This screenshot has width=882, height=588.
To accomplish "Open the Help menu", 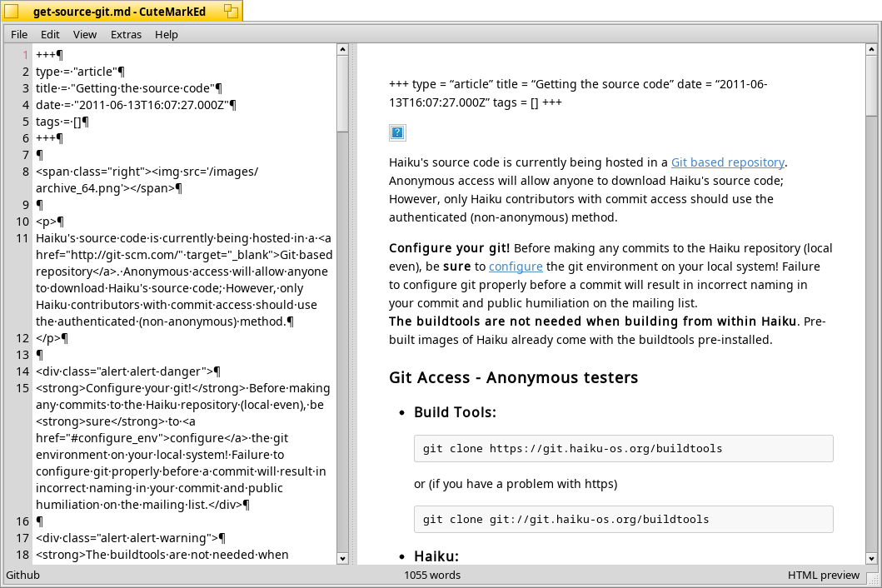I will [167, 34].
